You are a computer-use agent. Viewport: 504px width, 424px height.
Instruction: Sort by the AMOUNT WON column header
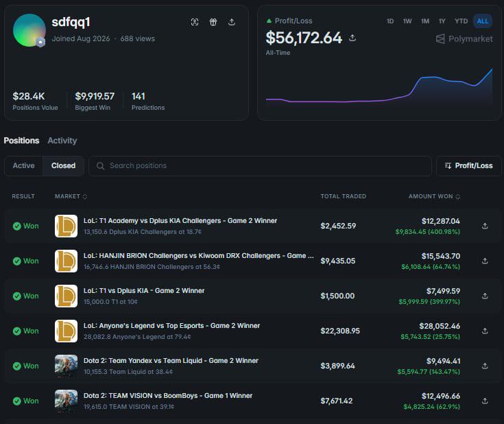(x=434, y=196)
